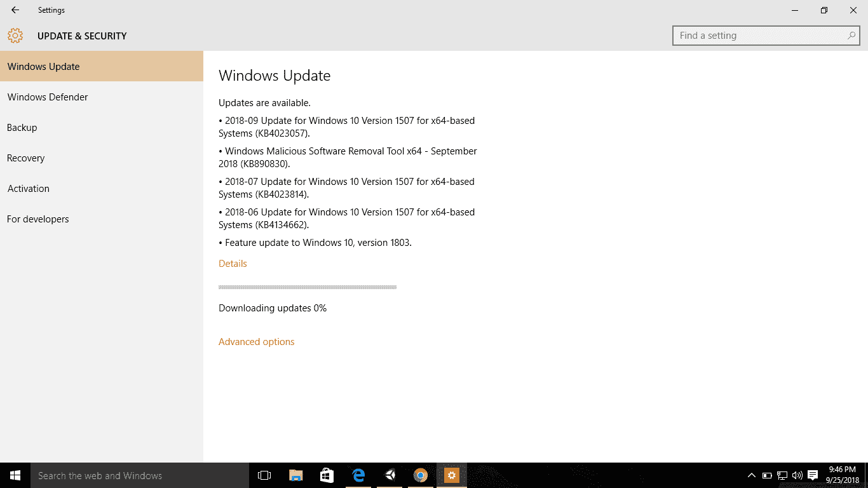Click the update download progress bar
This screenshot has height=488, width=868.
point(308,287)
